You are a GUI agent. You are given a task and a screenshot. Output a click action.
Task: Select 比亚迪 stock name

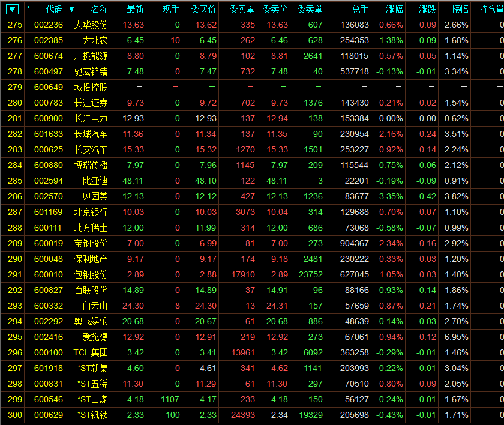95,181
